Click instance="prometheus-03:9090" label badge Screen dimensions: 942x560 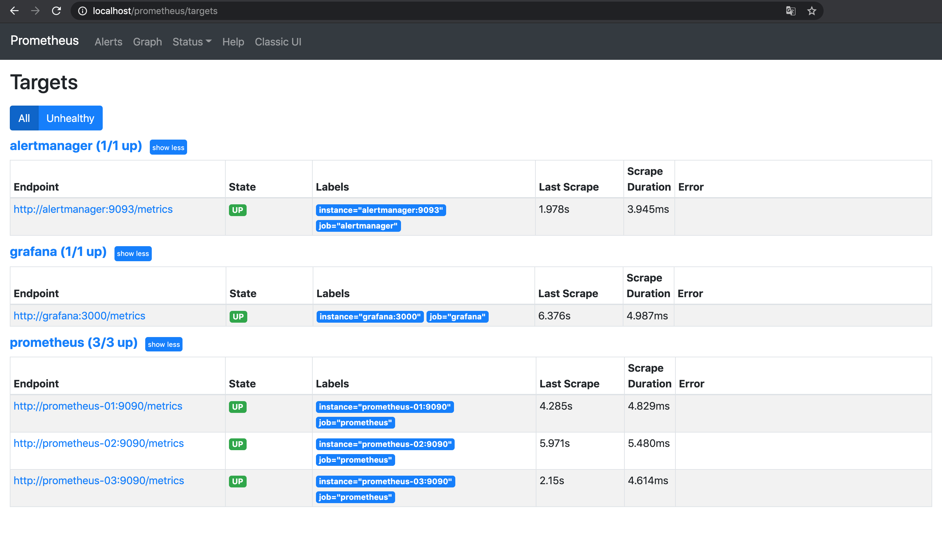pos(386,482)
